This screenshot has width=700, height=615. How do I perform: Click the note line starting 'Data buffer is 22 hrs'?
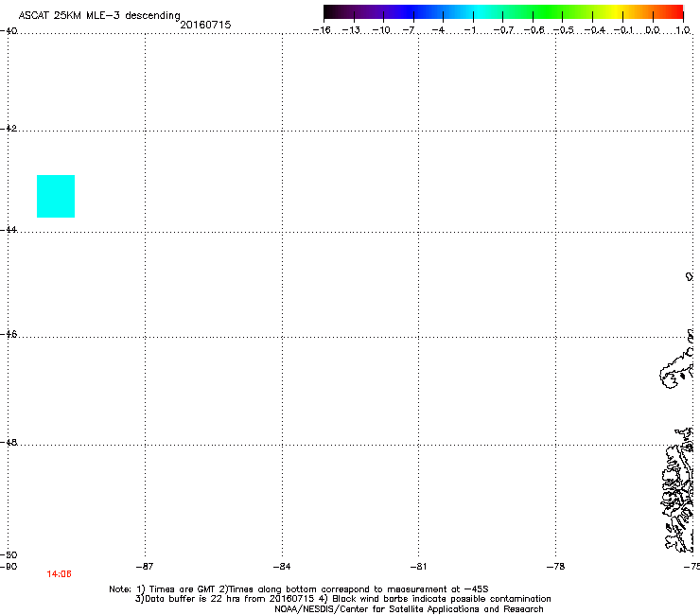(342, 599)
